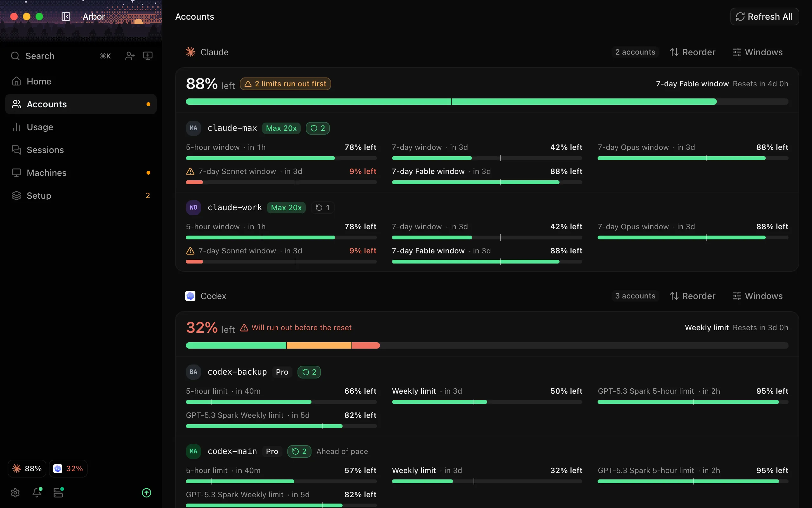Screen dimensions: 812x508
Task: Open the Search field
Action: click(x=60, y=56)
